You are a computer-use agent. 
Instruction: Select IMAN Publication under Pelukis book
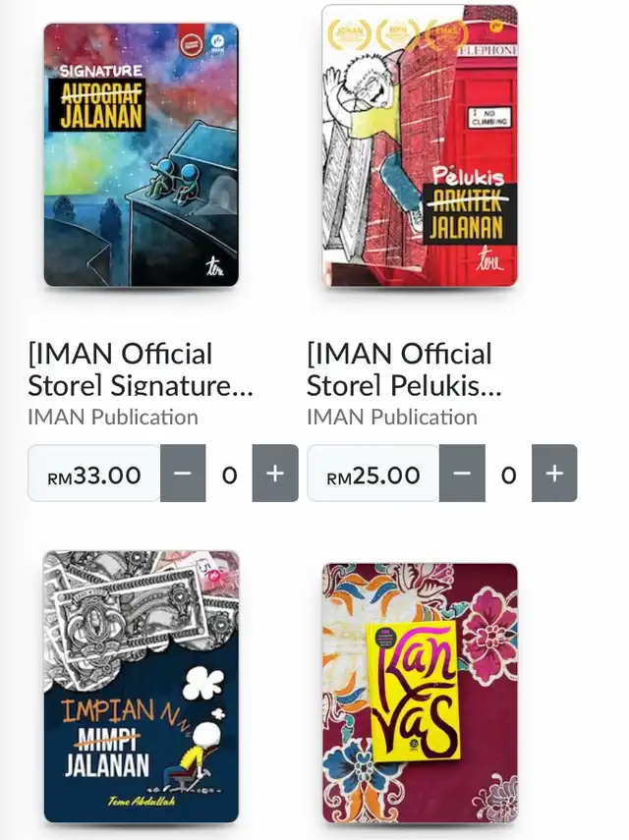[x=392, y=417]
